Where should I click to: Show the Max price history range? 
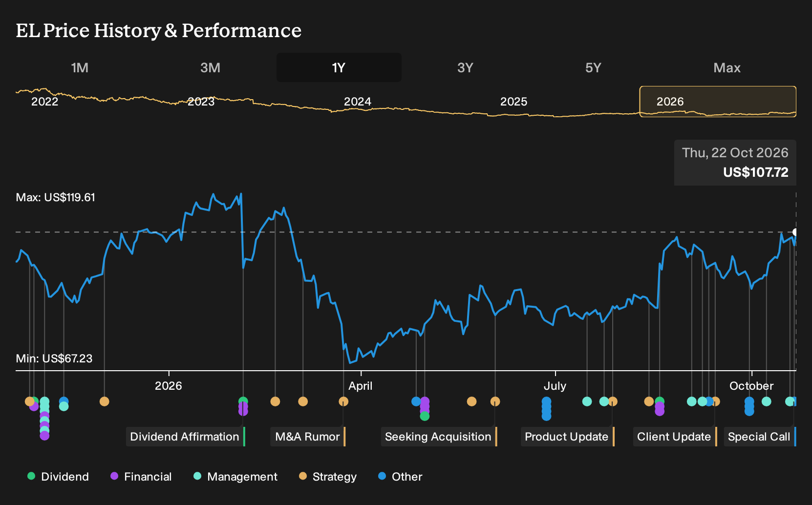[x=727, y=67]
